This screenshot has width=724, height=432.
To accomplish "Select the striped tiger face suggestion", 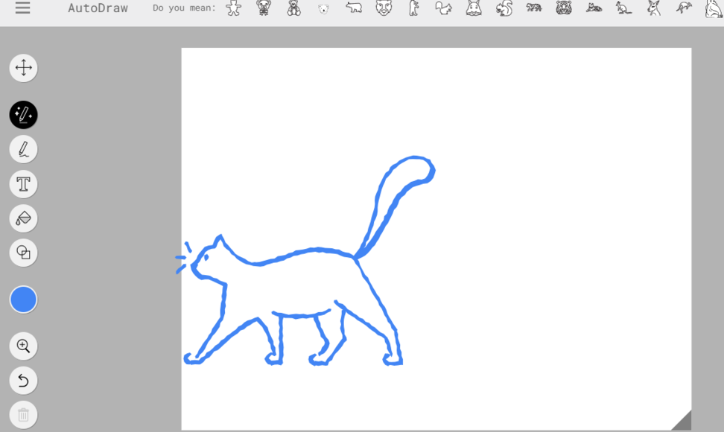I will pos(564,8).
